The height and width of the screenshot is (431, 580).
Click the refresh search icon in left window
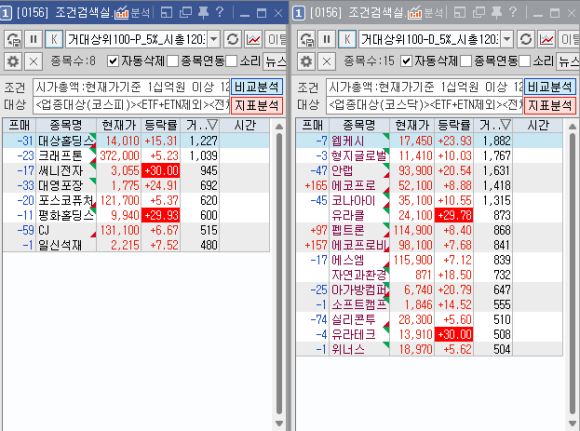click(13, 39)
